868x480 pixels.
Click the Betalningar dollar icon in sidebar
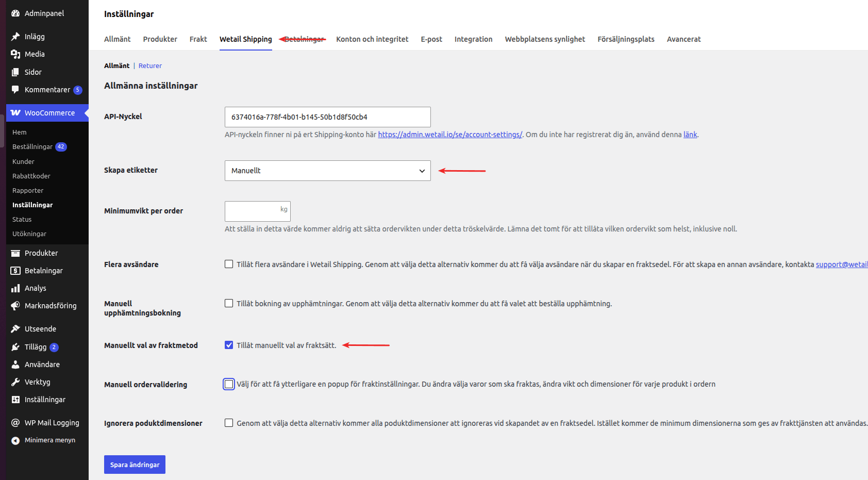pos(15,271)
